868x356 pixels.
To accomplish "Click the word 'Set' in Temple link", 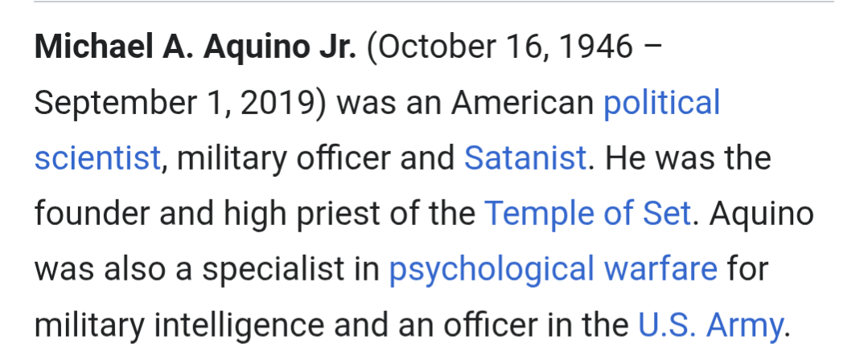I will pyautogui.click(x=666, y=214).
